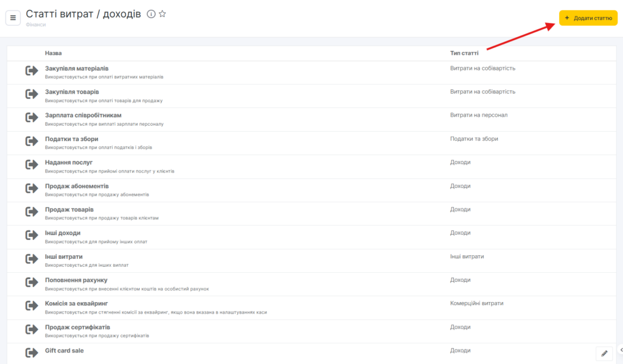Open the Поповнення рахунку article
This screenshot has height=364, width=623.
click(76, 280)
